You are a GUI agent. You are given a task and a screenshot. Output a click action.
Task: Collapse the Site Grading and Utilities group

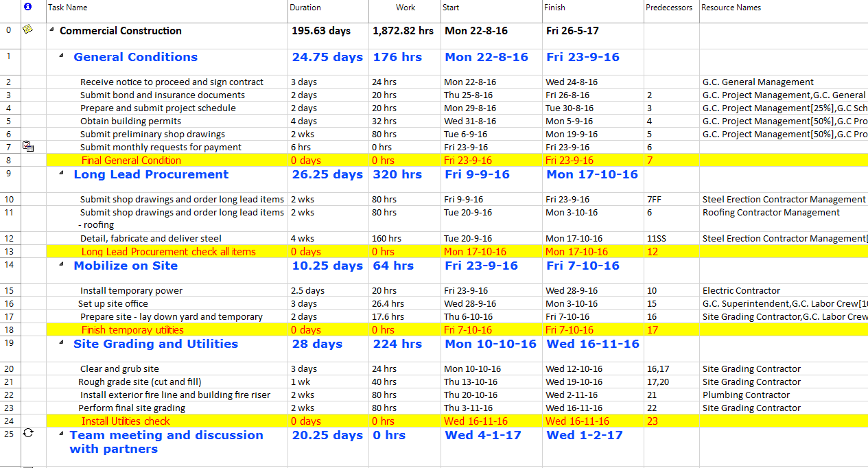click(61, 344)
